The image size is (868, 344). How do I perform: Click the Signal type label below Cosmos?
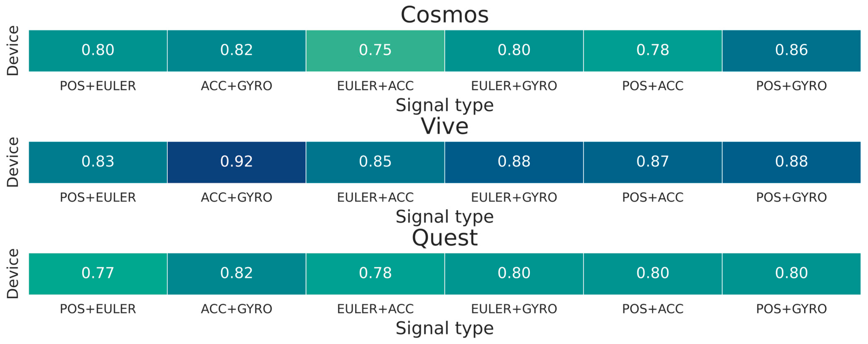point(444,105)
